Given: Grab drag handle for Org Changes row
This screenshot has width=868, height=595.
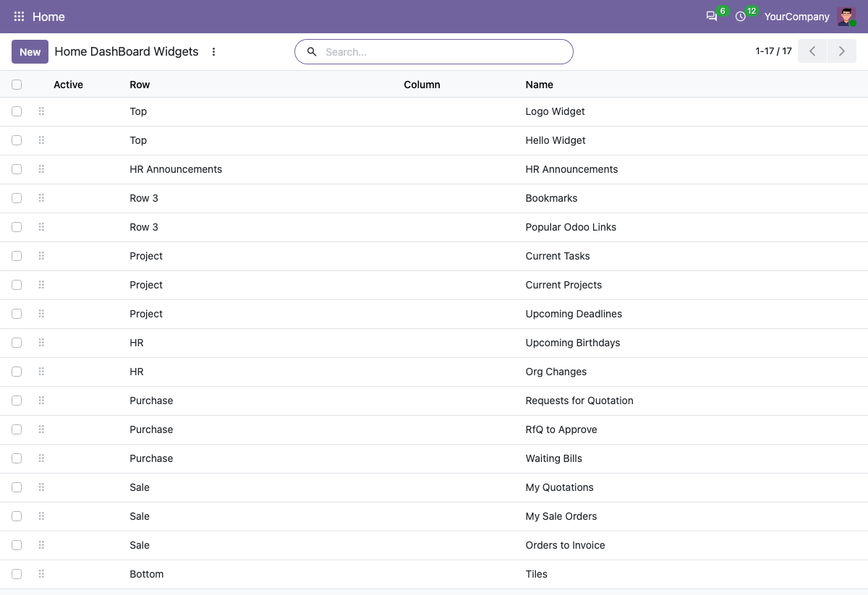Looking at the screenshot, I should tap(41, 372).
